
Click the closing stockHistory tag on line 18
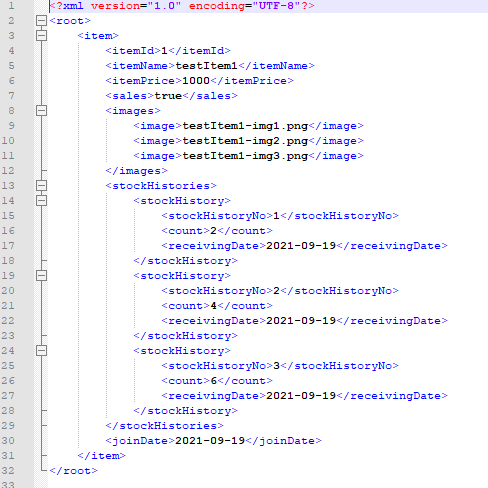185,261
